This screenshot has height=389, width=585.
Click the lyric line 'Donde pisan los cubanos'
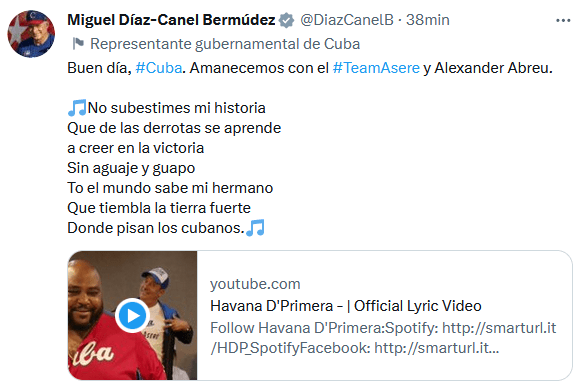coord(156,228)
